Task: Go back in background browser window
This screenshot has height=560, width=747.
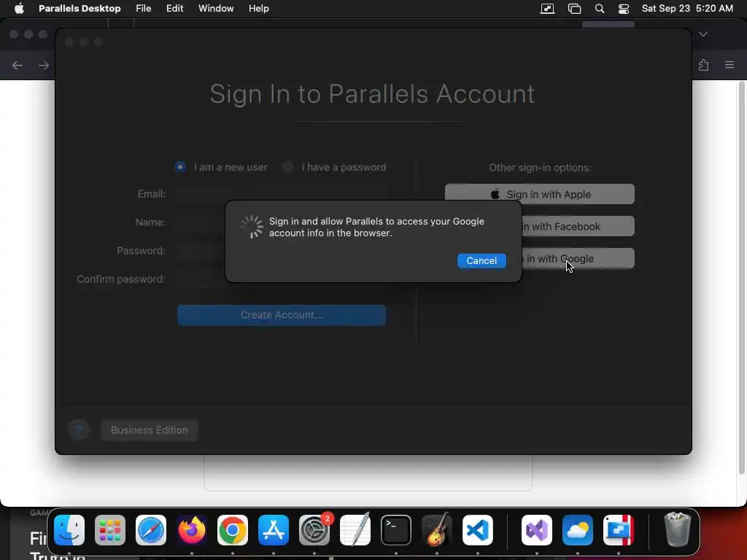Action: (18, 65)
